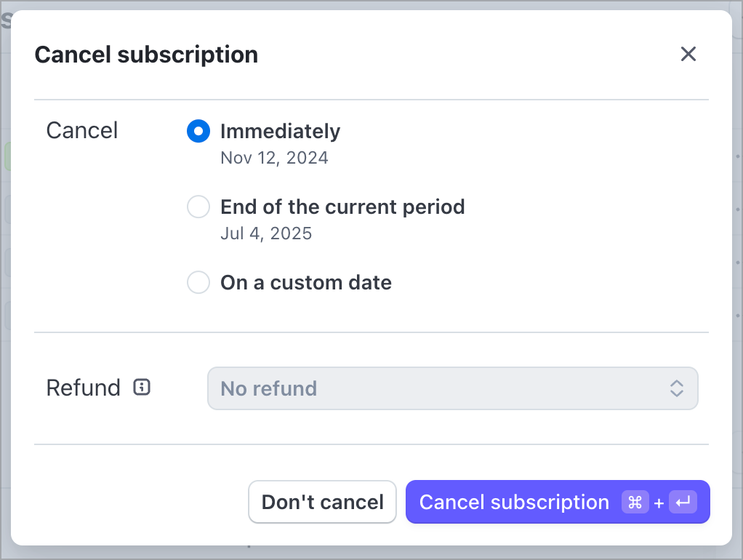Click the Nov 12, 2024 date text
The width and height of the screenshot is (743, 560).
click(274, 157)
